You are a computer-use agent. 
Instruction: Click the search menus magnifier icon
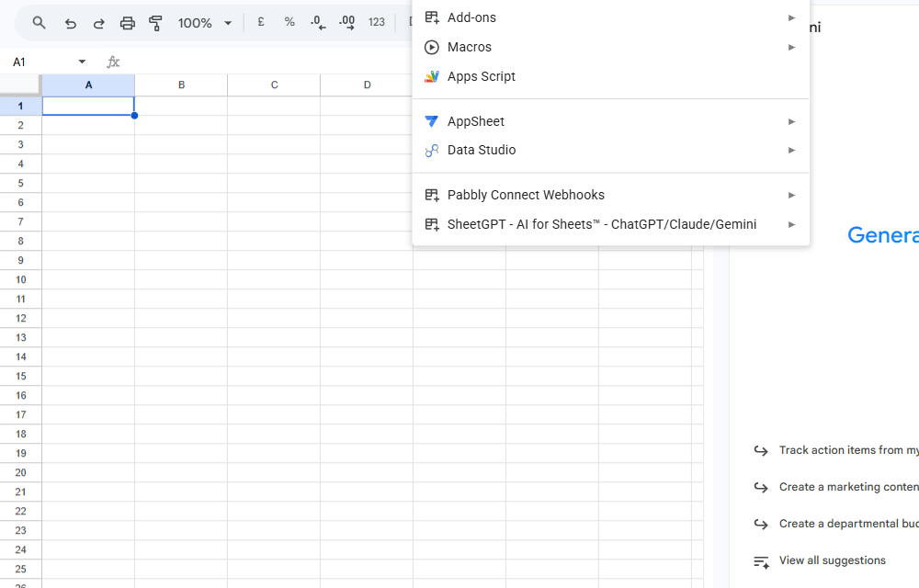(39, 23)
